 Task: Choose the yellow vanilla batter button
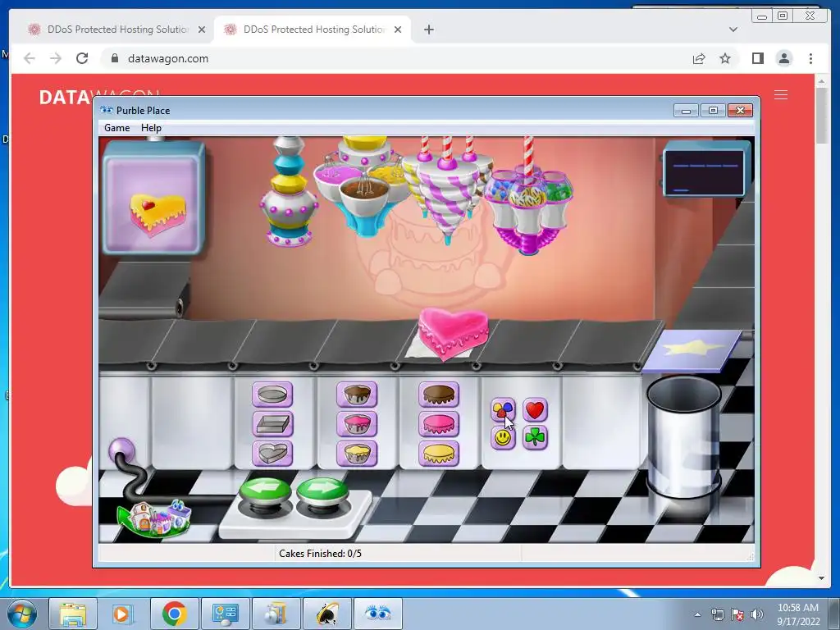(x=357, y=454)
